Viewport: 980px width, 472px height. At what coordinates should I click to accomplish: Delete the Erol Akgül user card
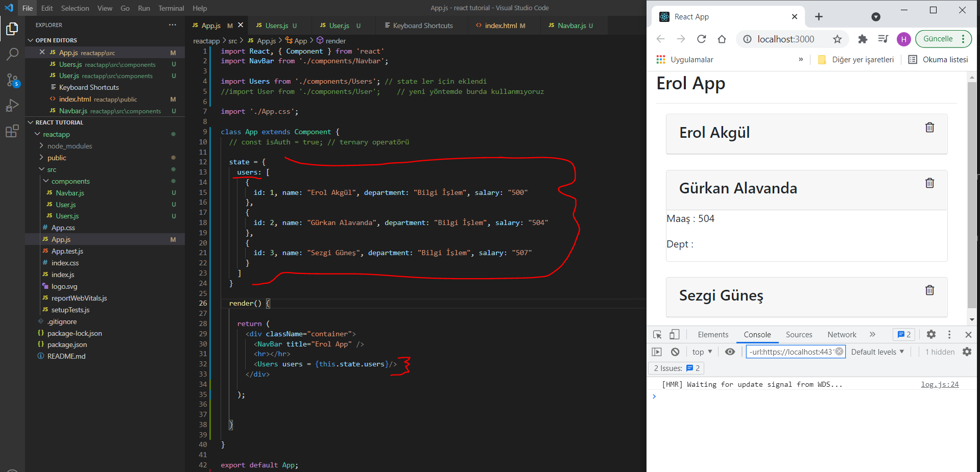coord(929,128)
